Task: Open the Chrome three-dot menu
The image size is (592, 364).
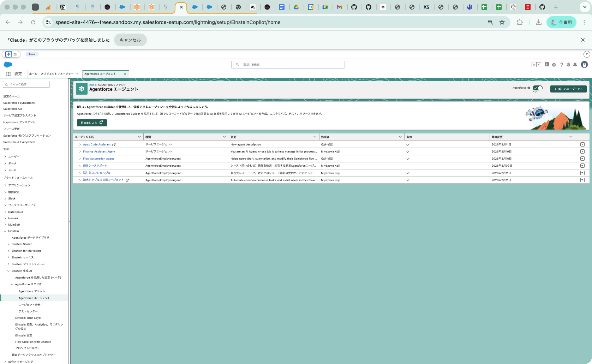Action: pos(584,22)
